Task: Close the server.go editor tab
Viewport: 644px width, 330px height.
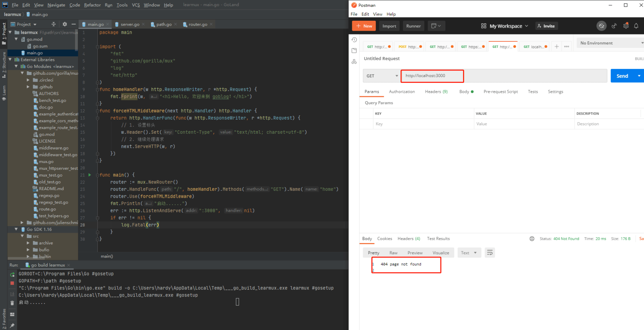Action: coord(143,24)
